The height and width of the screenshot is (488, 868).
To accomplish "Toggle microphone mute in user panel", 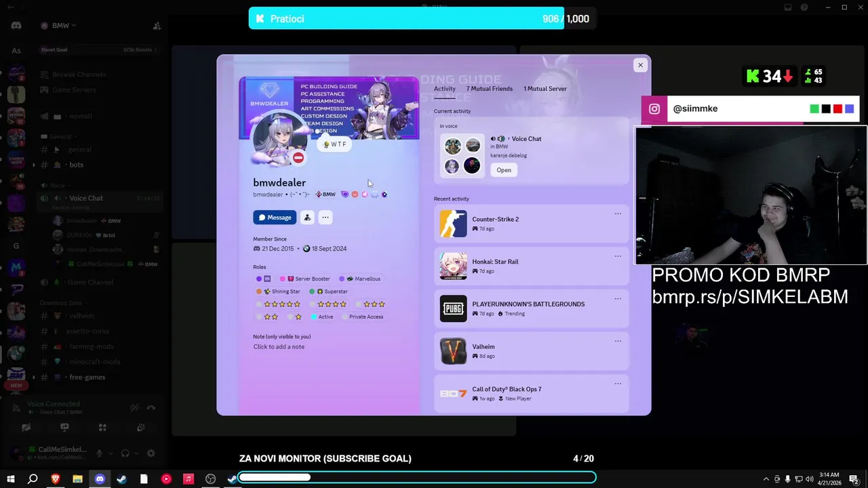I will pos(100,453).
